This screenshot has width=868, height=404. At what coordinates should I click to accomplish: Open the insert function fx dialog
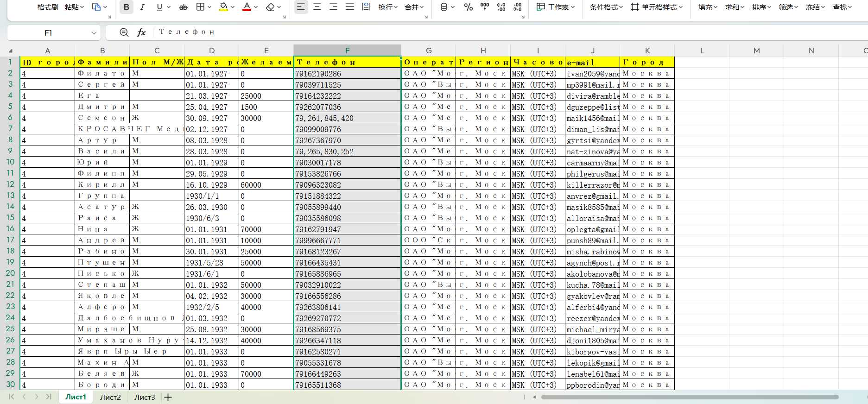tap(141, 32)
